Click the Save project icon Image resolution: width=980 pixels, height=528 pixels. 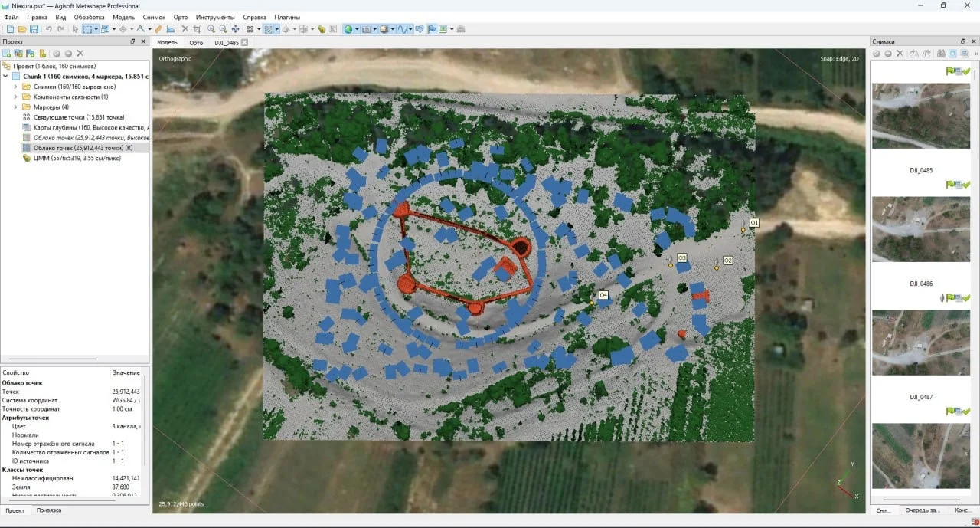pyautogui.click(x=33, y=29)
